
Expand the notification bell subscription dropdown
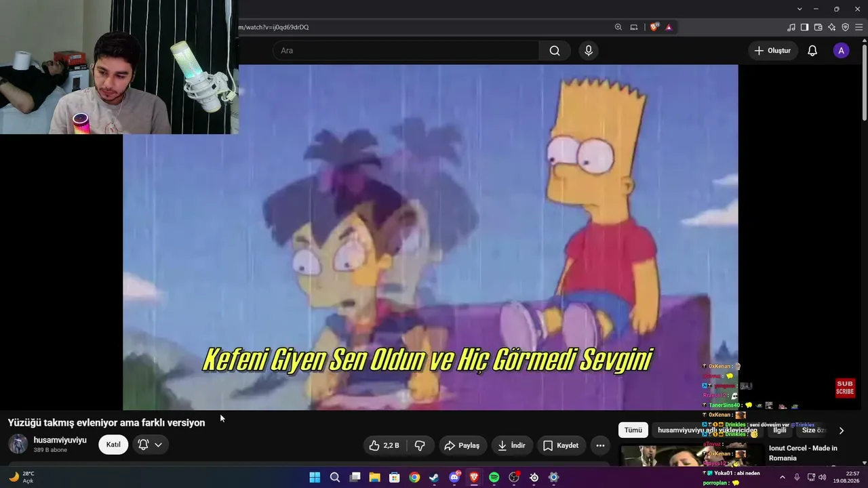(x=151, y=445)
